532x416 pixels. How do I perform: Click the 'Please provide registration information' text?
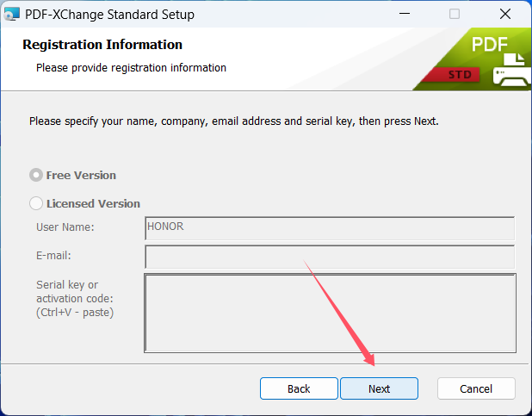(131, 67)
